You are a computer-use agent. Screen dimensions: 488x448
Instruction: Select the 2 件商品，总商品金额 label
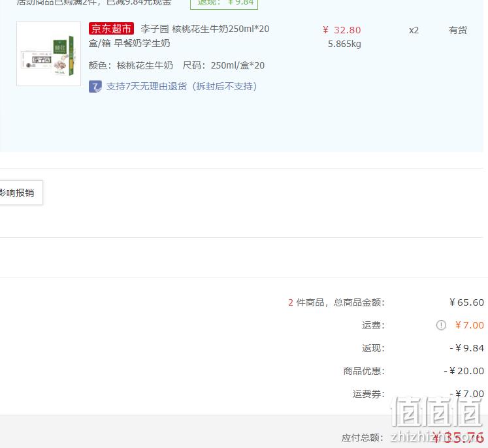pos(336,302)
